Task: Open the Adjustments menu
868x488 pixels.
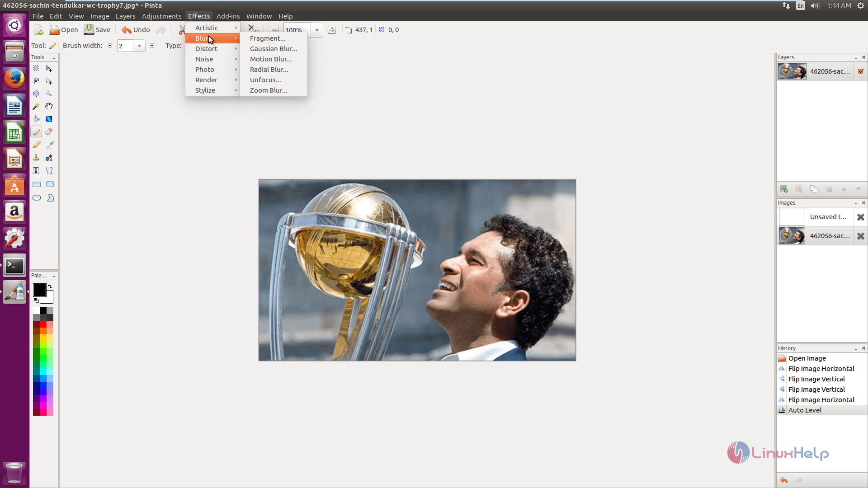Action: tap(161, 16)
